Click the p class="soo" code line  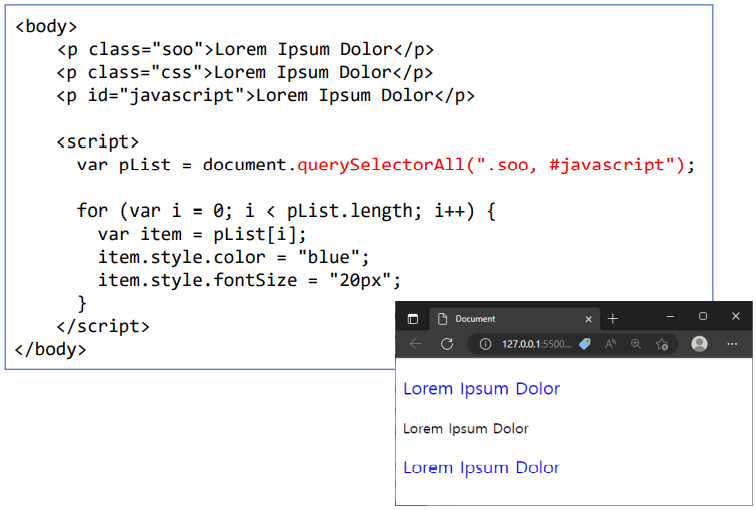[245, 50]
